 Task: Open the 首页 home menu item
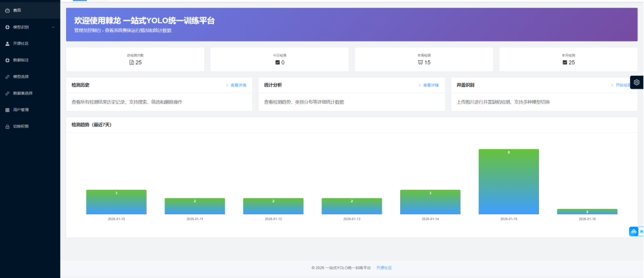30,10
